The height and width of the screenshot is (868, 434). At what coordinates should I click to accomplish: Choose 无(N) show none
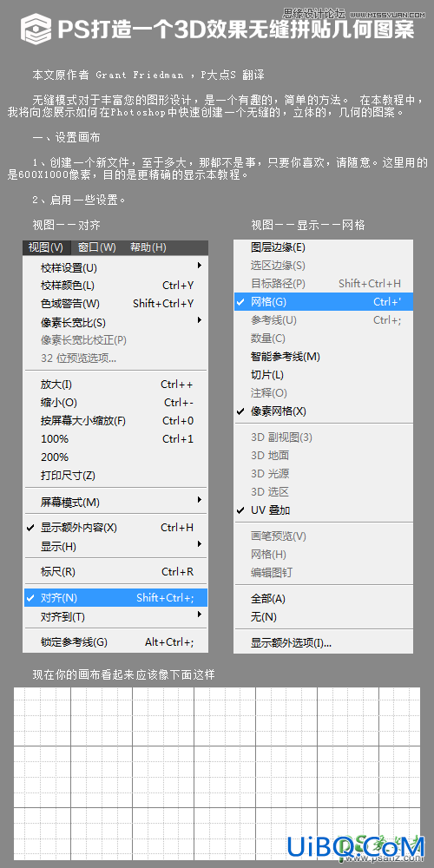[324, 616]
